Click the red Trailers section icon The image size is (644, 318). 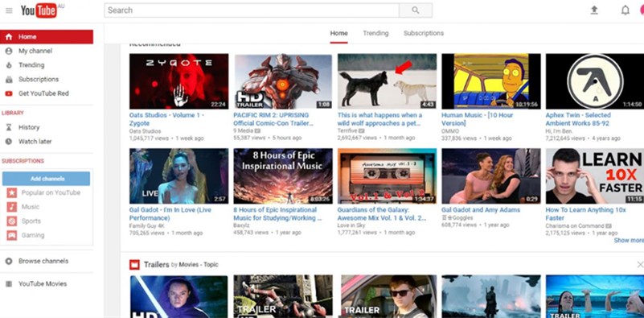pos(134,265)
